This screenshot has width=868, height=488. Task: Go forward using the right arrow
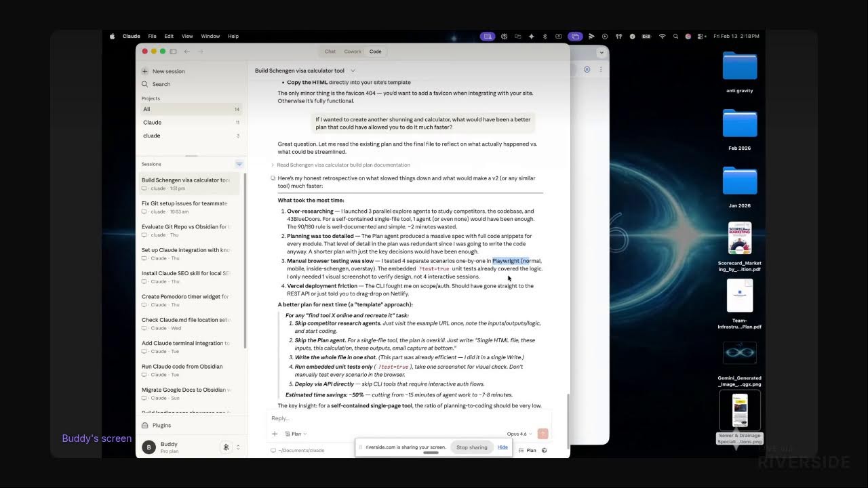(x=201, y=52)
